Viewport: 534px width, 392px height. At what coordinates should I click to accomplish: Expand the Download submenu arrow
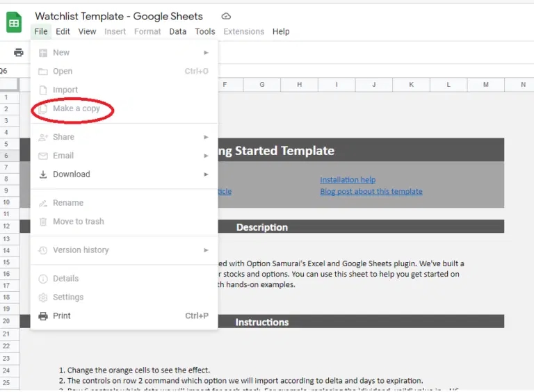[207, 174]
